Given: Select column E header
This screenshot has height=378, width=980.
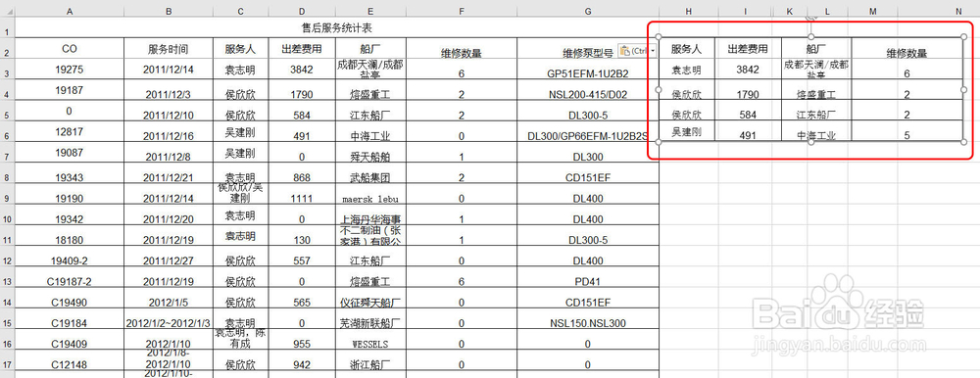Looking at the screenshot, I should [370, 11].
